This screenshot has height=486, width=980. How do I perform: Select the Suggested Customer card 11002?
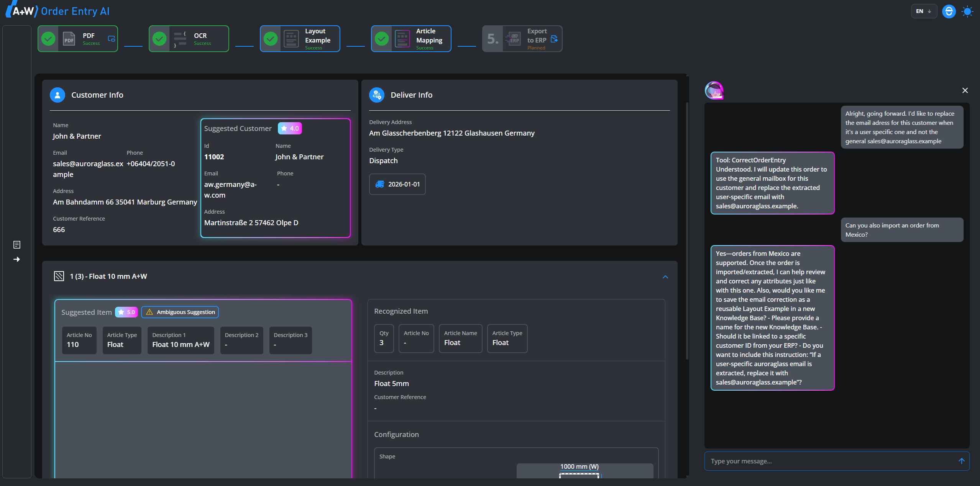coord(275,178)
